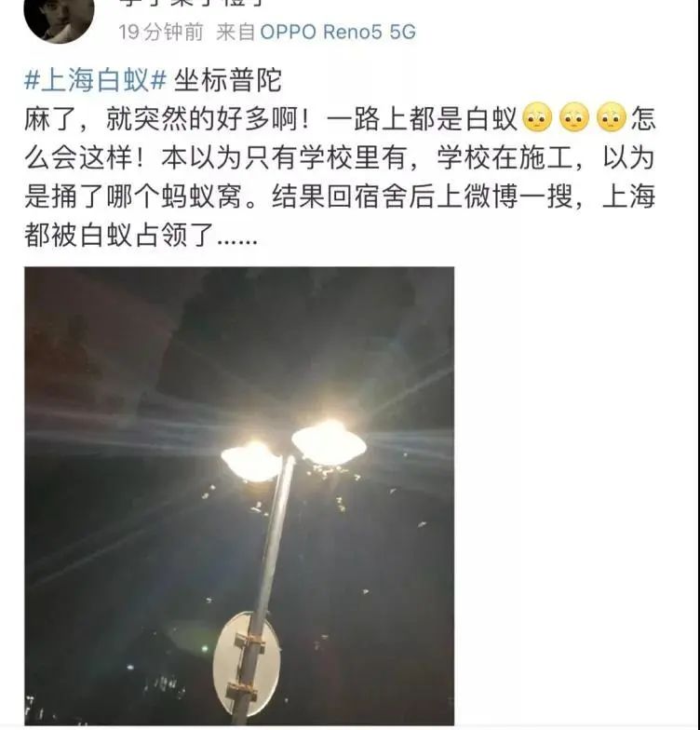This screenshot has height=730, width=700.
Task: Click the left glowing lamp in the photo
Action: point(252,461)
